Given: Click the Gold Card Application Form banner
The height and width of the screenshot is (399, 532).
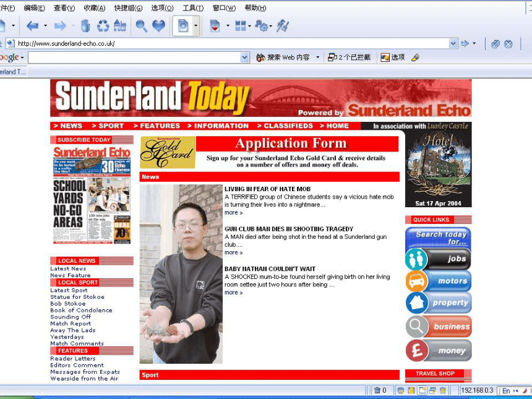Looking at the screenshot, I should click(269, 152).
